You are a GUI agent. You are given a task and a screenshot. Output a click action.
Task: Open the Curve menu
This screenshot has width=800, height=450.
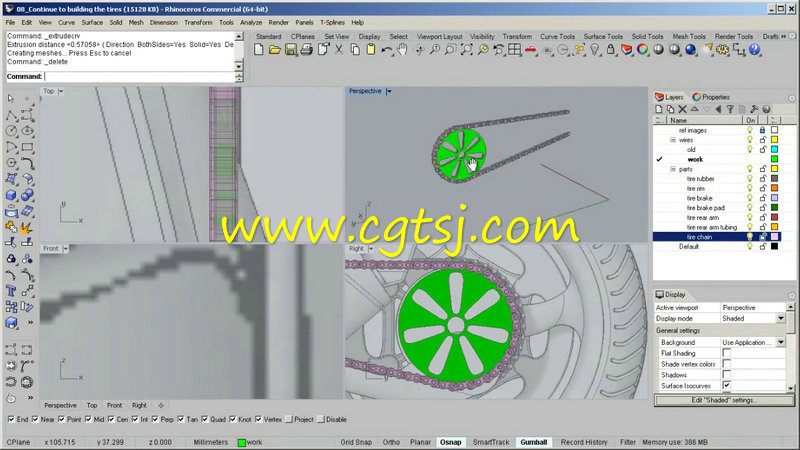(x=66, y=22)
